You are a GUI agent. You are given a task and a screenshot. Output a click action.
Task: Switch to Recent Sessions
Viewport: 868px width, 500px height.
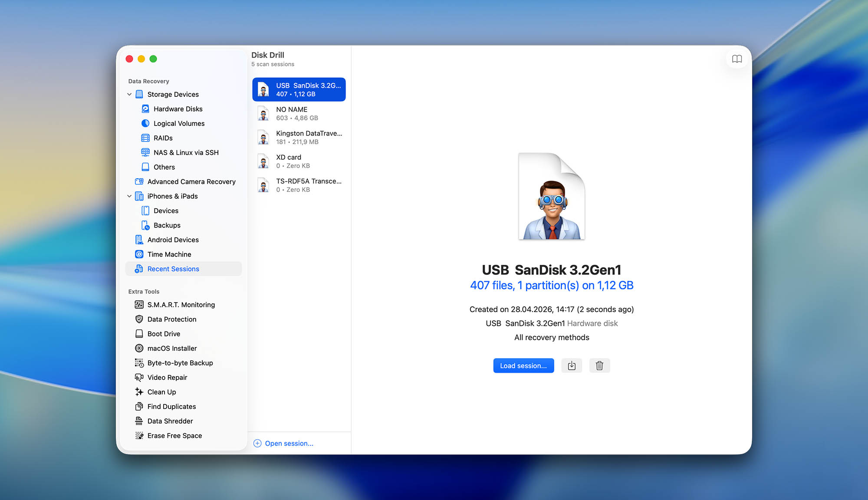(x=173, y=269)
